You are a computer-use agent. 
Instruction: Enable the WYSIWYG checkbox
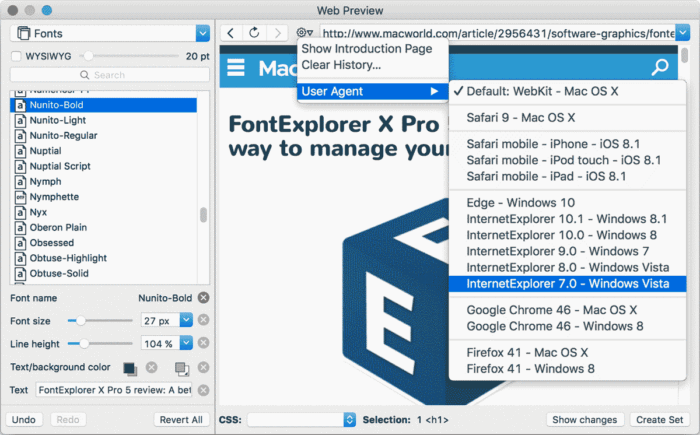[x=16, y=56]
